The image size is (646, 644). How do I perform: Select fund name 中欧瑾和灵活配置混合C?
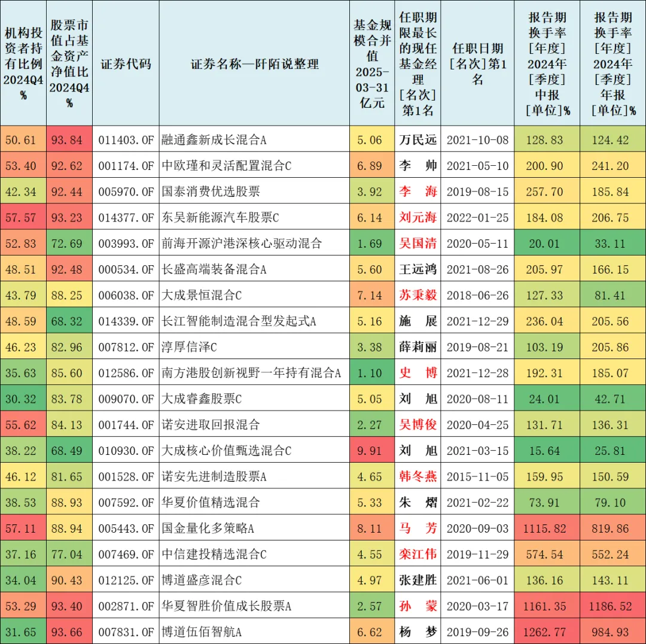click(226, 166)
